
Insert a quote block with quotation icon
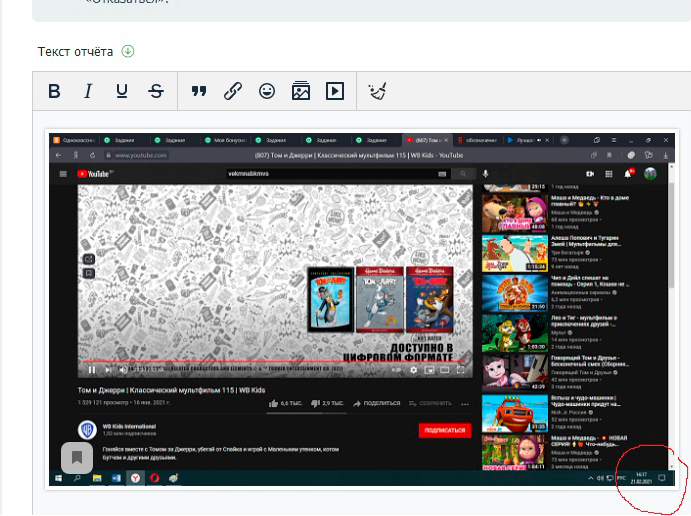pyautogui.click(x=199, y=91)
